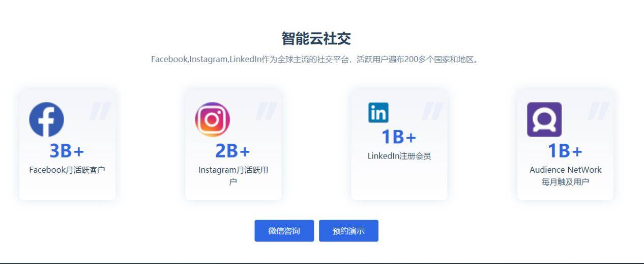The height and width of the screenshot is (264, 644).
Task: Click the Facebook月活跃客户 label
Action: [67, 170]
